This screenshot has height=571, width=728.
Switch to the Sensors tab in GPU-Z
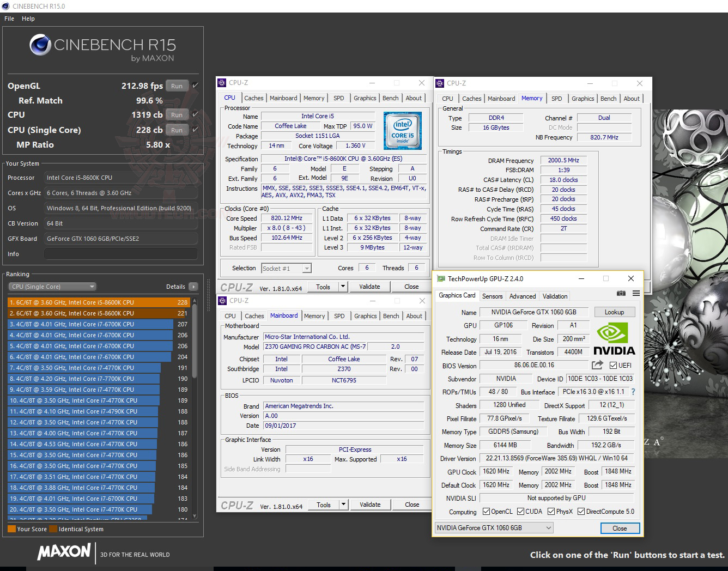[492, 296]
